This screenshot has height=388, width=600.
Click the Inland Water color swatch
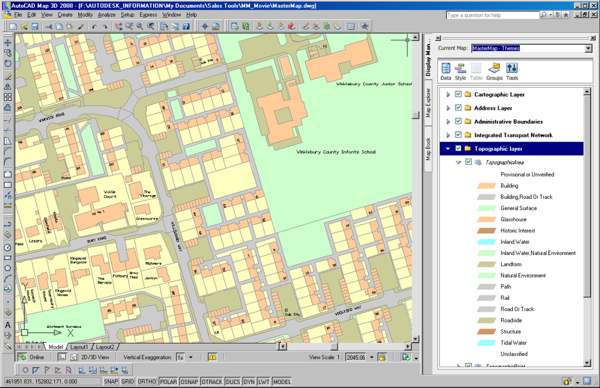point(487,242)
